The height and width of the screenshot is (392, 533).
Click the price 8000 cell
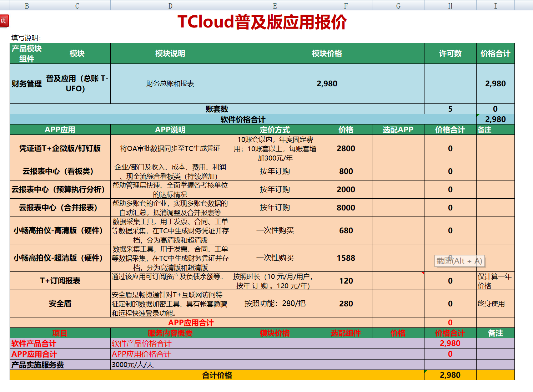coord(346,208)
